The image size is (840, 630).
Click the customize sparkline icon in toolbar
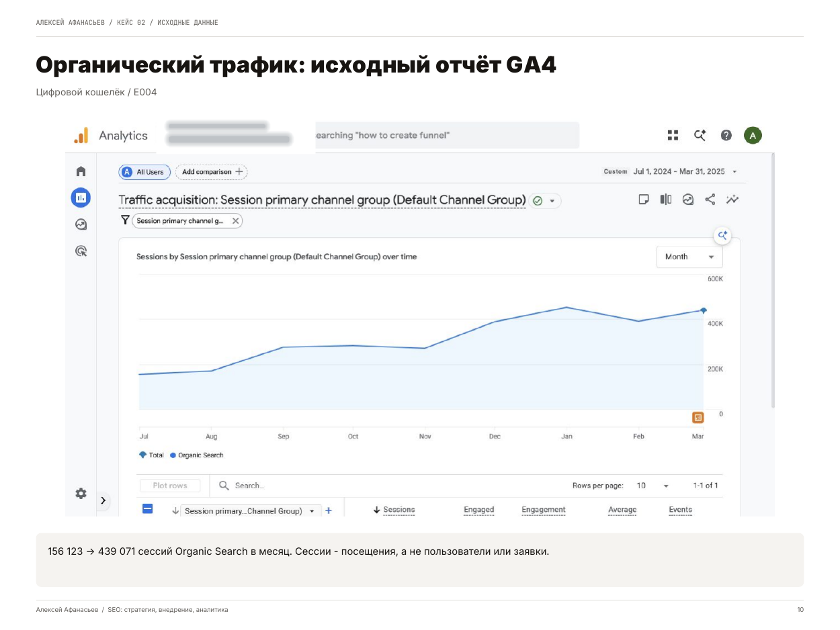click(x=732, y=199)
